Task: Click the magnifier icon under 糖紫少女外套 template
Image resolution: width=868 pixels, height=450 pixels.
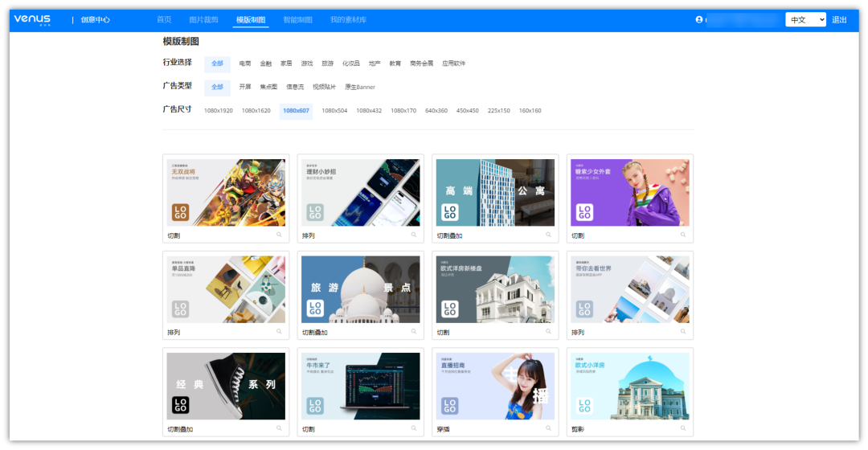Action: click(x=683, y=235)
